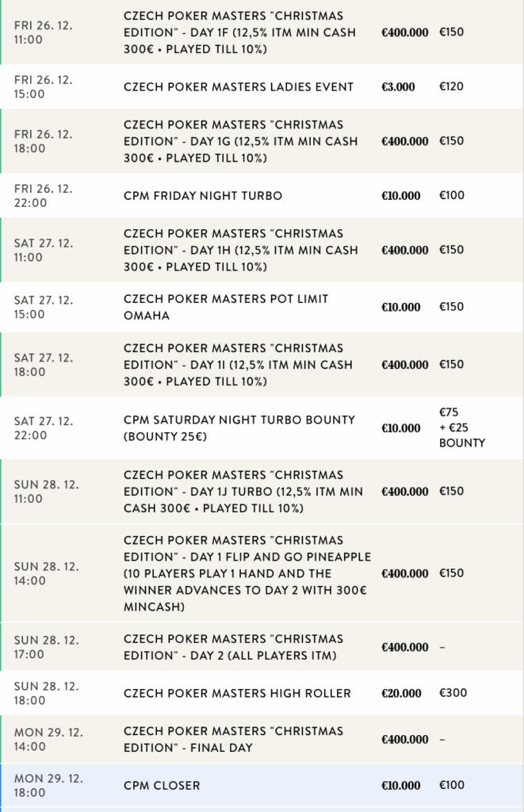This screenshot has height=812, width=524.
Task: Open the Day 1J Turbo event
Action: (x=243, y=492)
